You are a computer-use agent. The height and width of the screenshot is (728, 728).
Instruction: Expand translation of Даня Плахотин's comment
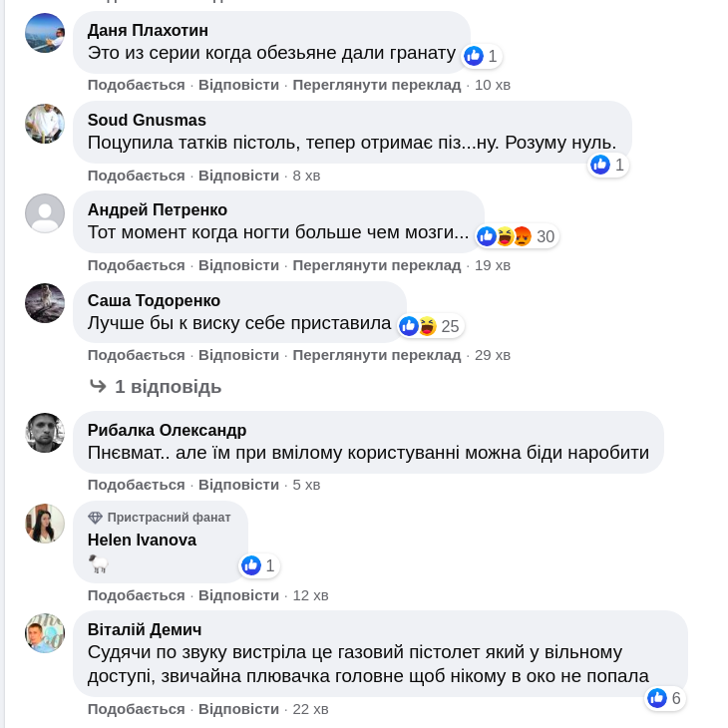[x=376, y=85]
